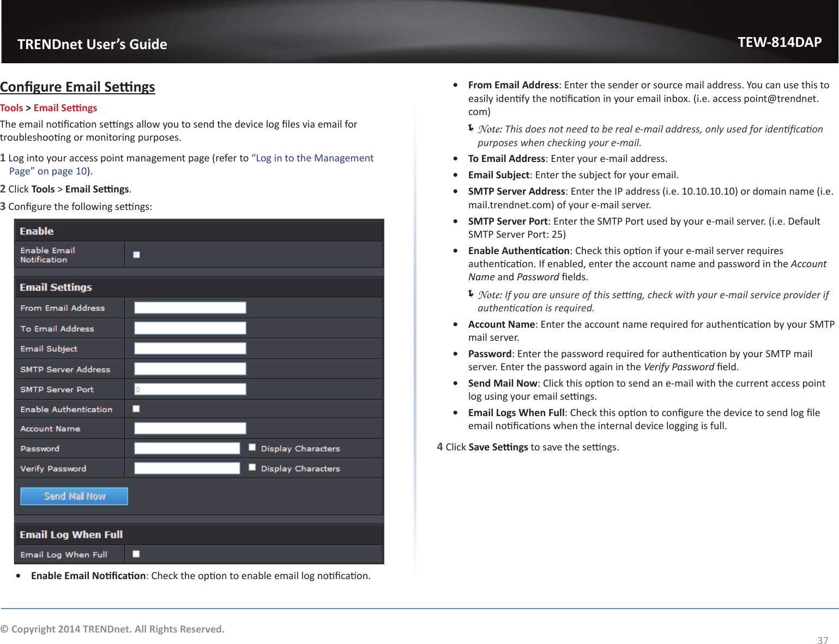839x644 pixels.
Task: Check the Enable Email Notification checkbox
Action: tap(137, 255)
